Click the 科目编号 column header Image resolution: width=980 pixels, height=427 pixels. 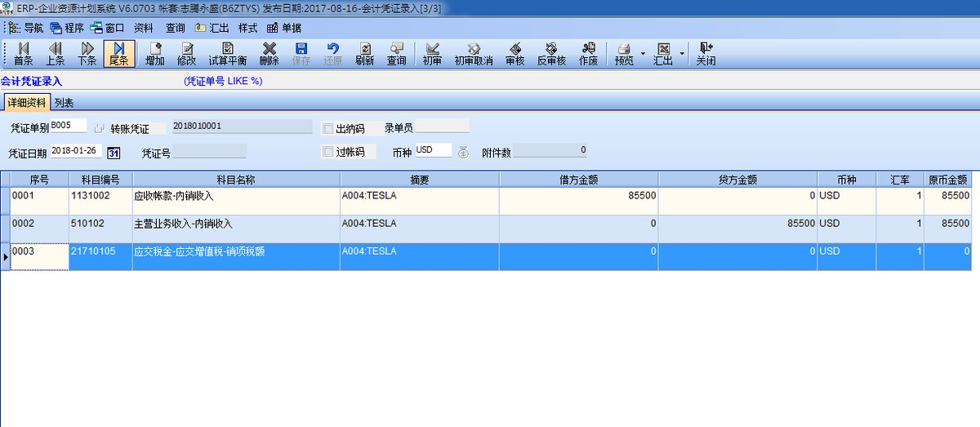point(100,179)
